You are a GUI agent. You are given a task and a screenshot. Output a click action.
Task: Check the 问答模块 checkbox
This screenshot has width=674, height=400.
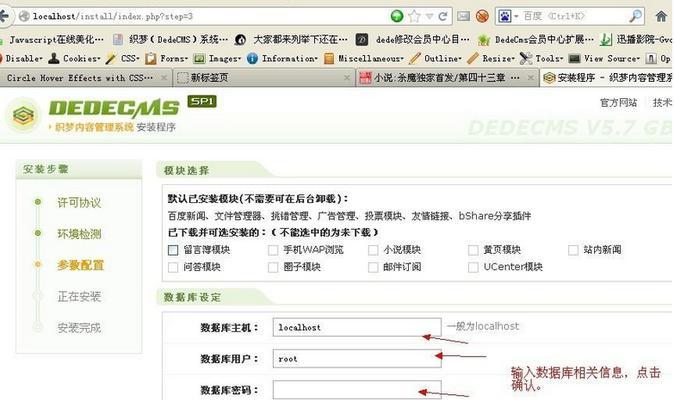coord(173,267)
